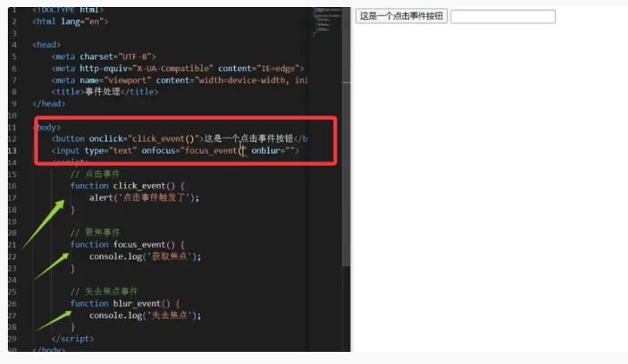Image resolution: width=628 pixels, height=364 pixels.
Task: Click the alert call on line 17
Action: tap(144, 197)
